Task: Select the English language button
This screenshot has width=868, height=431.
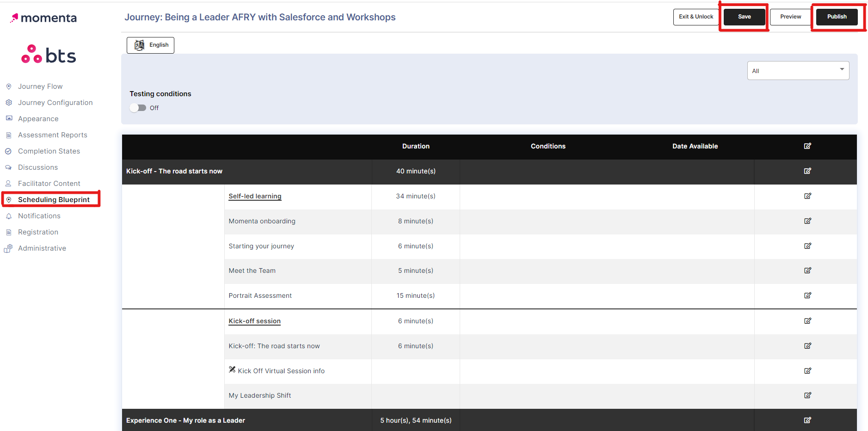Action: 150,45
